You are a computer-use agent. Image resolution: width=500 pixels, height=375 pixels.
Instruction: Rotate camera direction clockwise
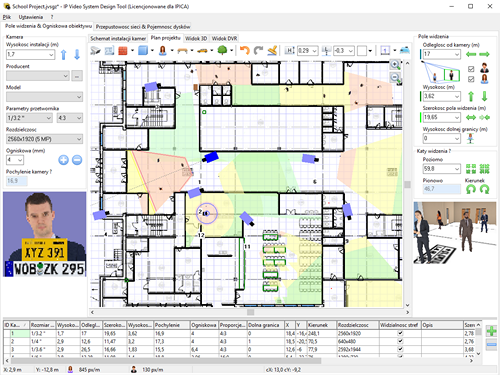click(484, 189)
